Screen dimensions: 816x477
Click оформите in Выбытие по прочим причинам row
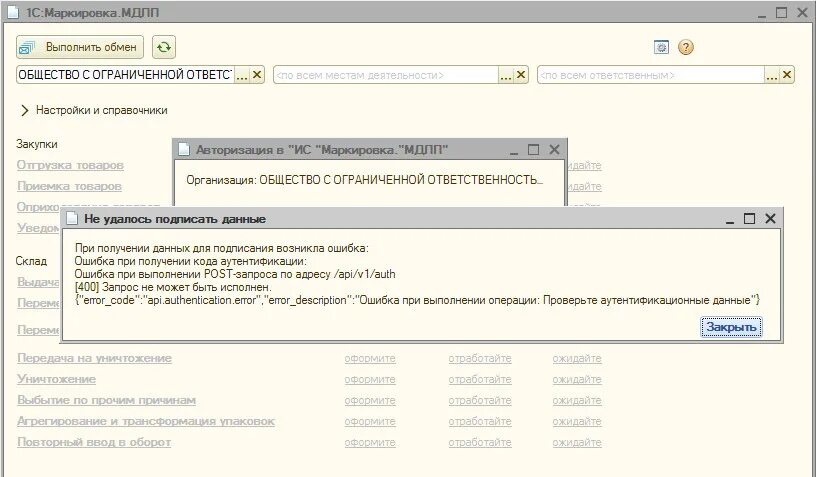tap(370, 401)
